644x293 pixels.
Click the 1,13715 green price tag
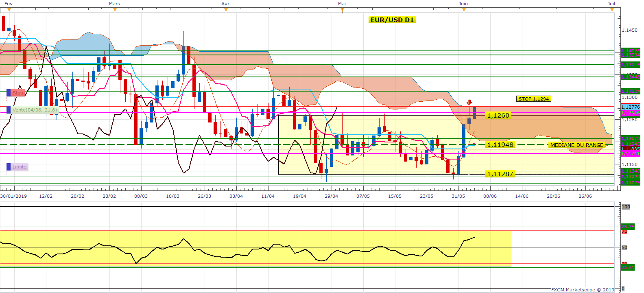(x=631, y=65)
